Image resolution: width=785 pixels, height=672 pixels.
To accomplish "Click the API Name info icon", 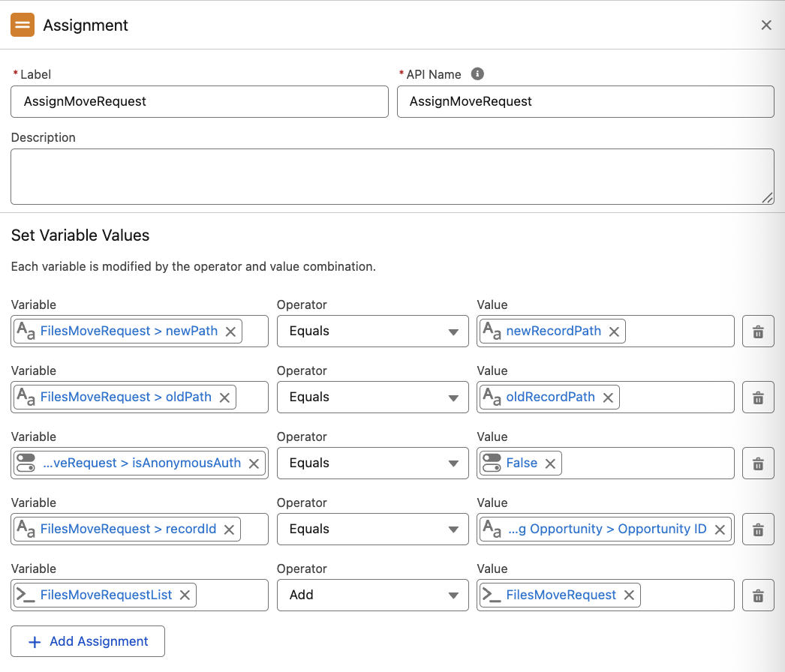I will pyautogui.click(x=477, y=74).
